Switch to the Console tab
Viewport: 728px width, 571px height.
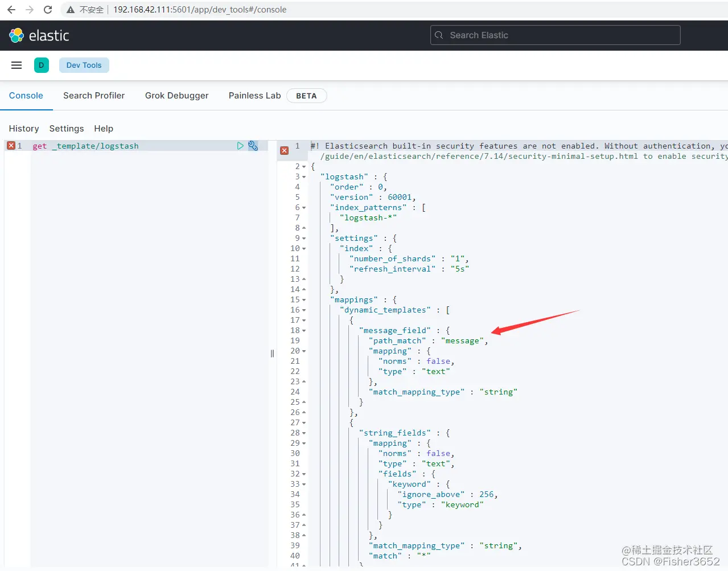click(x=26, y=96)
